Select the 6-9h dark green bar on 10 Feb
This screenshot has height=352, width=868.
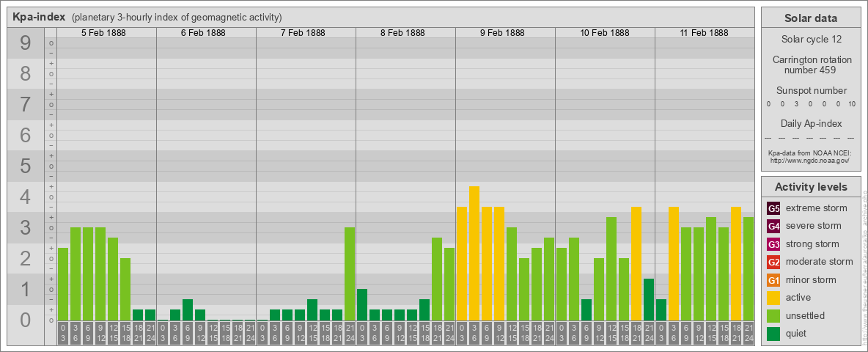586,310
